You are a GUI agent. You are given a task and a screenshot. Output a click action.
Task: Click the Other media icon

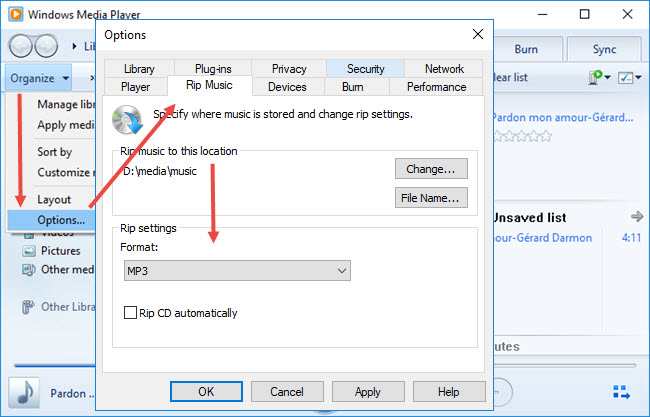coord(29,270)
